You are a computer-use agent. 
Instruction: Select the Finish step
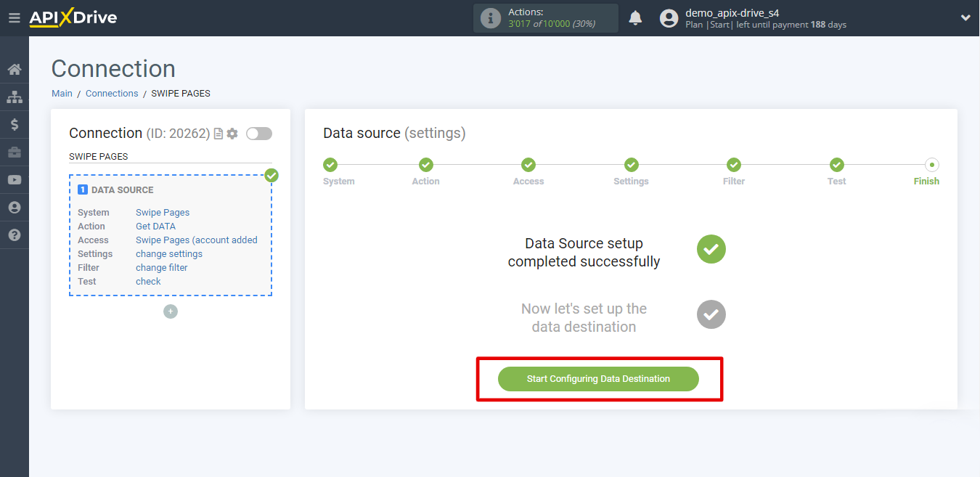(927, 172)
